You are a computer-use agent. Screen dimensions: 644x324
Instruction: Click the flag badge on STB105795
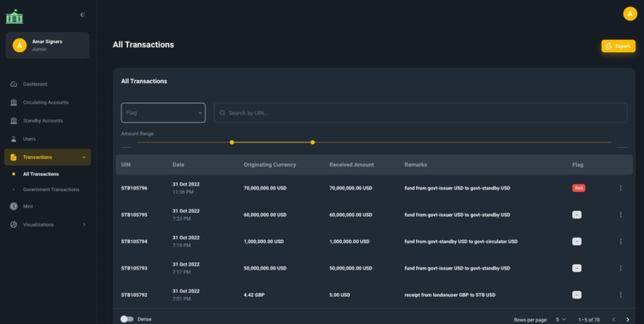pos(577,214)
